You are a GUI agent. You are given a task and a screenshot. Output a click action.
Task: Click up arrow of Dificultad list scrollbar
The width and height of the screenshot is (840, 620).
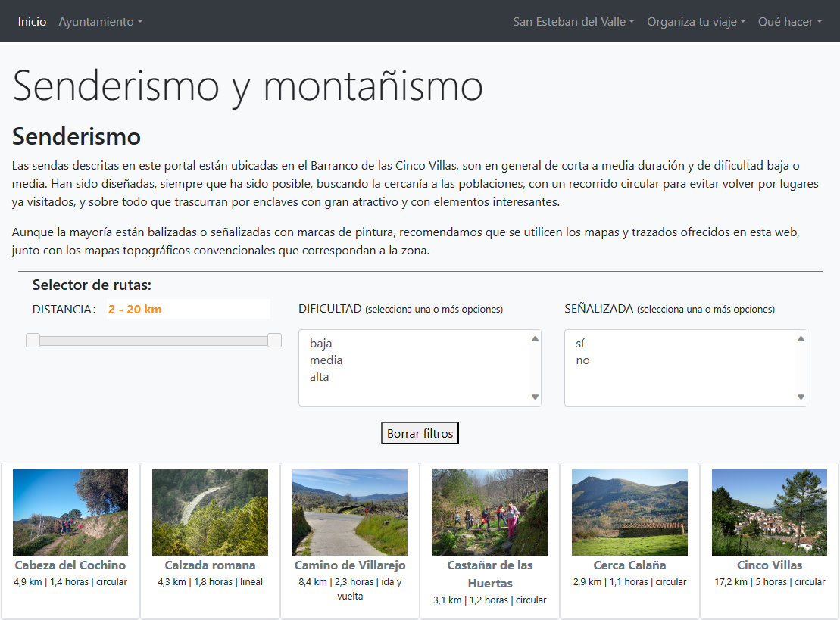coord(535,338)
